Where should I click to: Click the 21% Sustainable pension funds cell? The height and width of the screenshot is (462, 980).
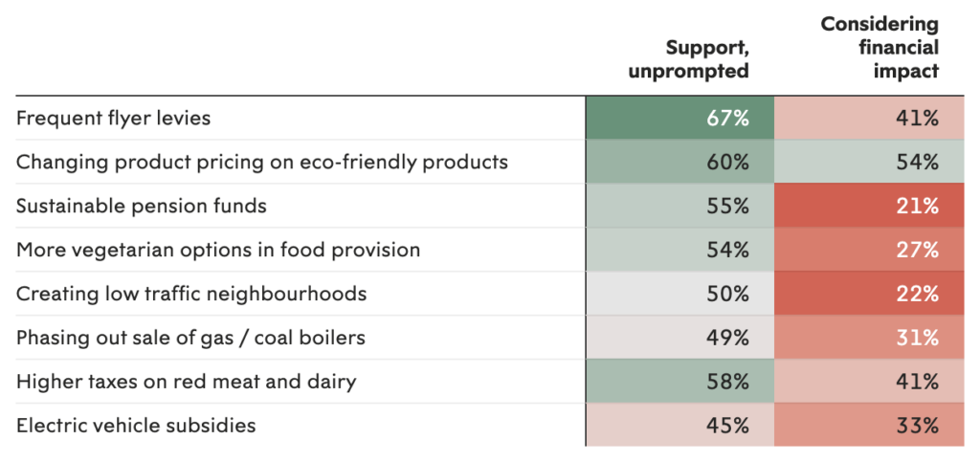pyautogui.click(x=867, y=206)
